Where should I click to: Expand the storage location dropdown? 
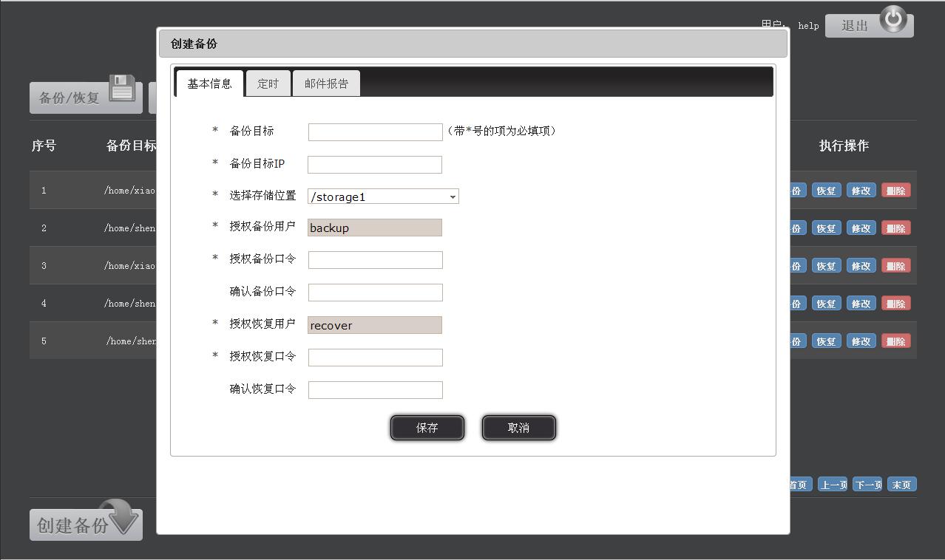tap(383, 197)
